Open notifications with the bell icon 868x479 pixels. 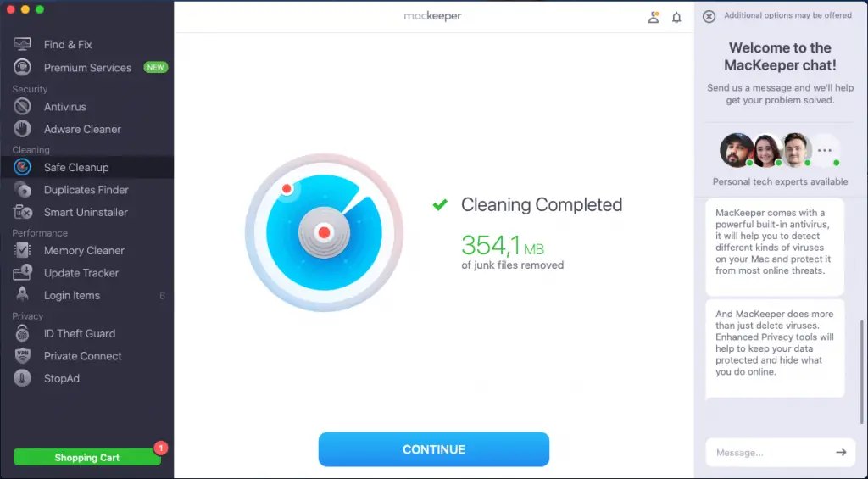click(x=676, y=17)
